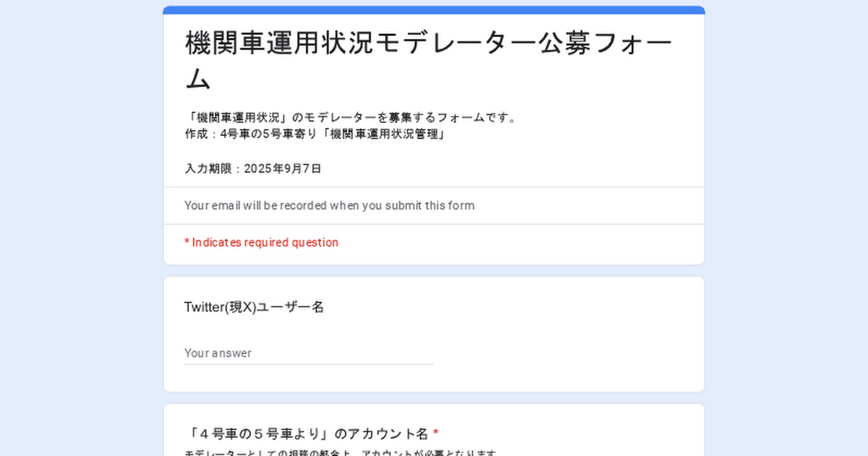Viewport: 868px width, 456px height.
Task: Click the cut-off helper text under アカウント名
Action: [340, 453]
